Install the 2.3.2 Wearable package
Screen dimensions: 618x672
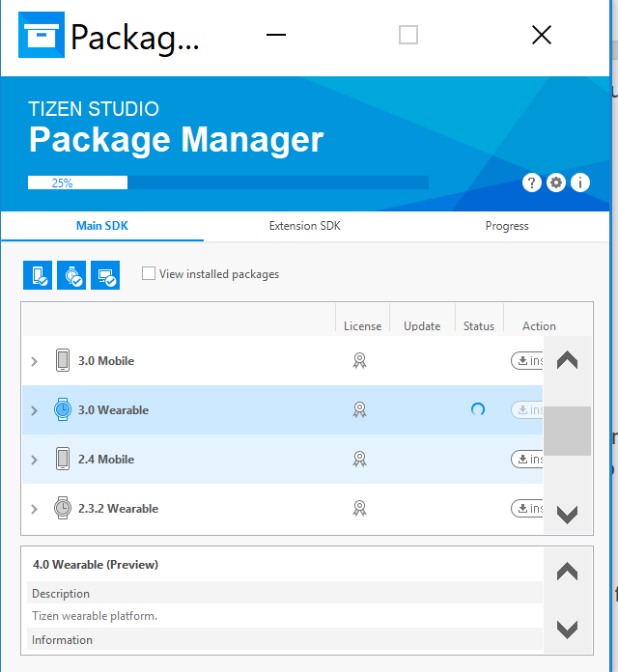(x=526, y=509)
